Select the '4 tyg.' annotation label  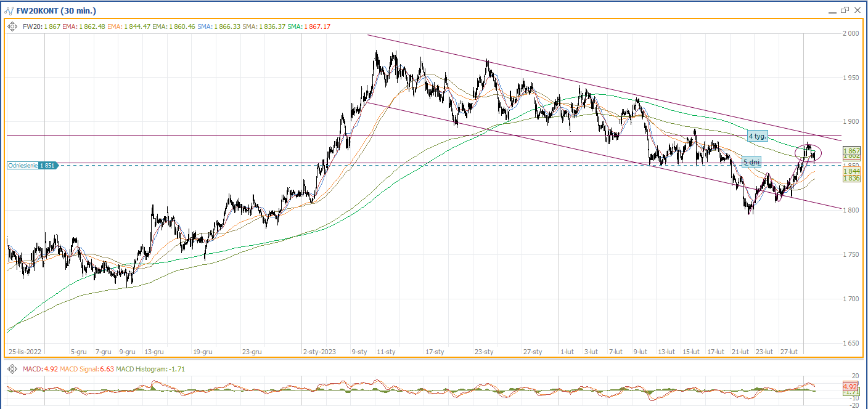757,136
